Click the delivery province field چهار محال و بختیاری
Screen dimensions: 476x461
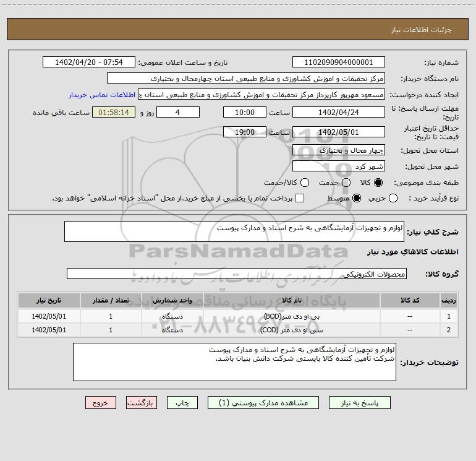click(339, 150)
